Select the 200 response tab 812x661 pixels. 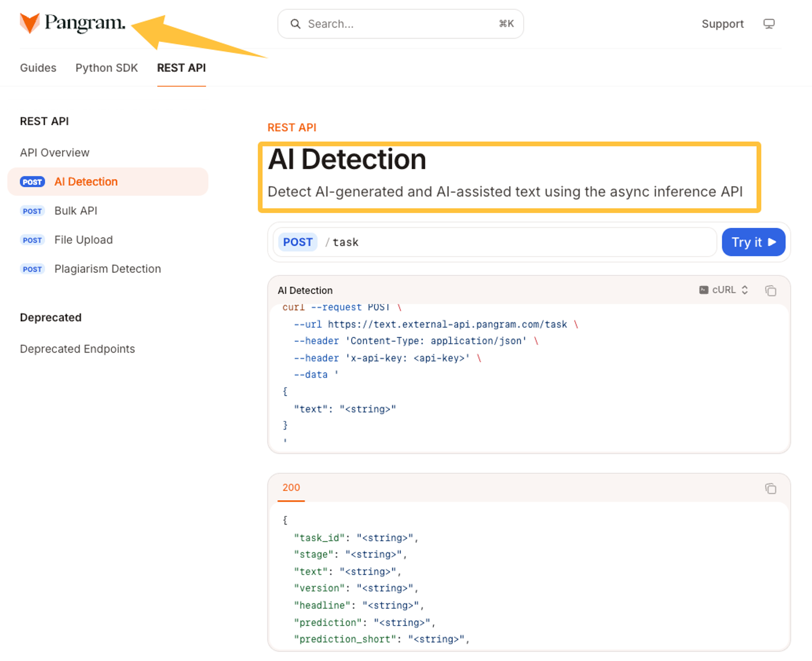[291, 488]
